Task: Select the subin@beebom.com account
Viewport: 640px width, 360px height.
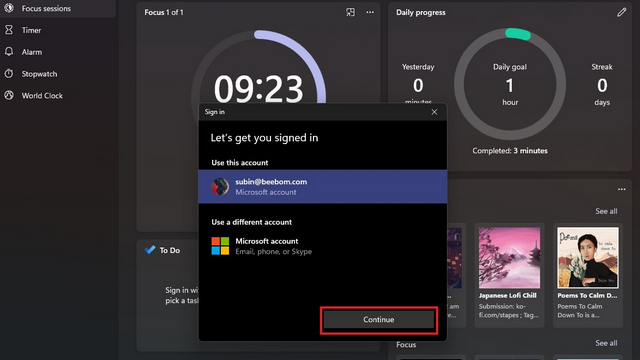Action: pos(322,187)
